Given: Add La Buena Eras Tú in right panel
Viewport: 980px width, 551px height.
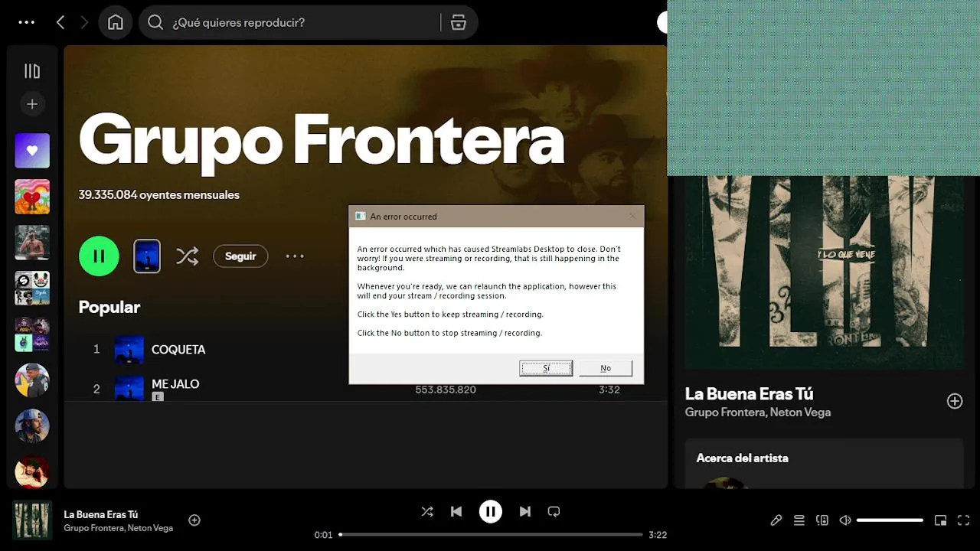Looking at the screenshot, I should (x=955, y=401).
